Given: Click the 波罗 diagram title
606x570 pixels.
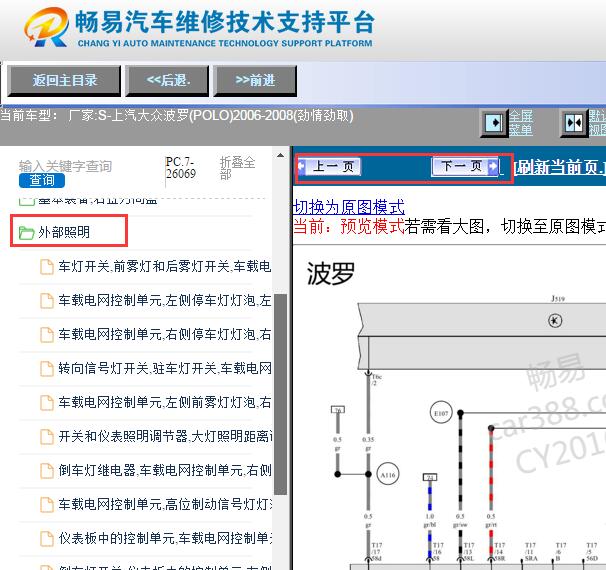Looking at the screenshot, I should 330,274.
